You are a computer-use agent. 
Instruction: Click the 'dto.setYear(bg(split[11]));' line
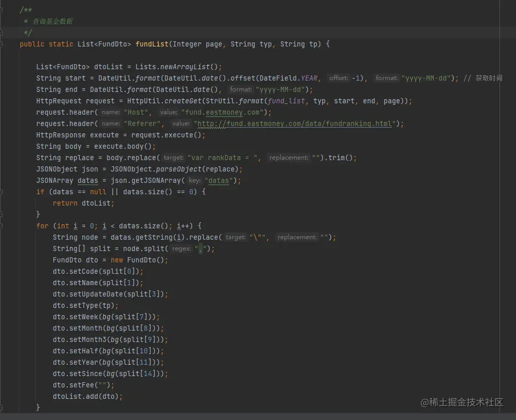pyautogui.click(x=108, y=363)
